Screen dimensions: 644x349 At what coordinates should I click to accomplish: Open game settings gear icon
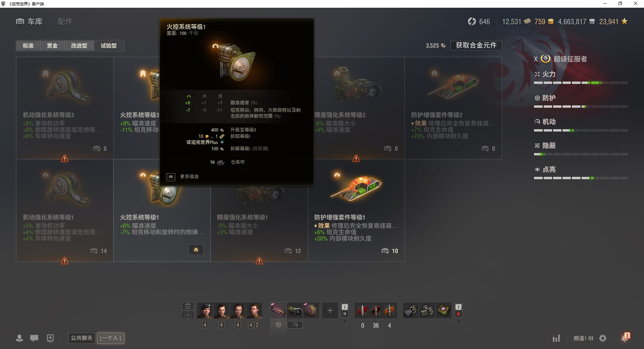point(603,338)
